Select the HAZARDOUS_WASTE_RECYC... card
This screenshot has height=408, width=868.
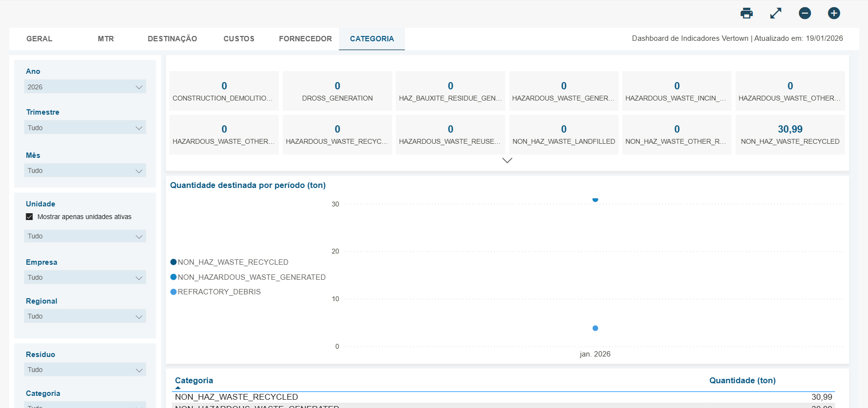(x=337, y=135)
